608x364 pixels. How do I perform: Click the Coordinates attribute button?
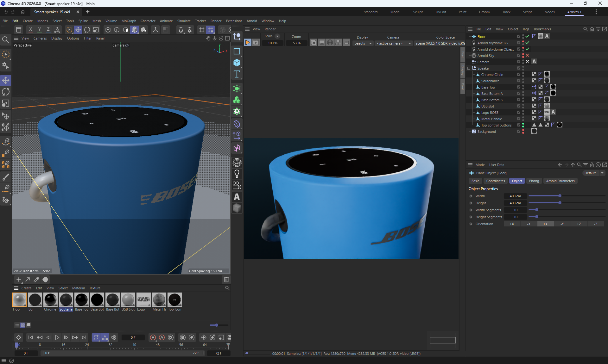tap(495, 181)
